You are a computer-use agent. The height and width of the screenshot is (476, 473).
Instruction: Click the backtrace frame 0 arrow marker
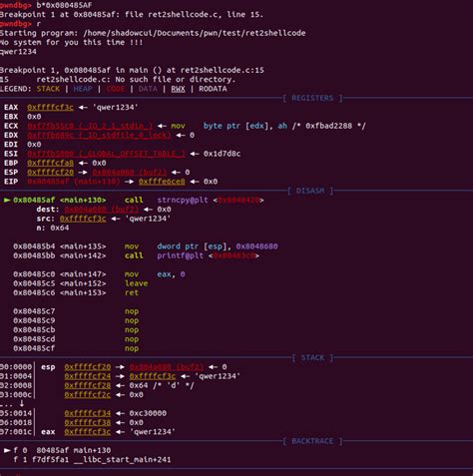tap(7, 450)
